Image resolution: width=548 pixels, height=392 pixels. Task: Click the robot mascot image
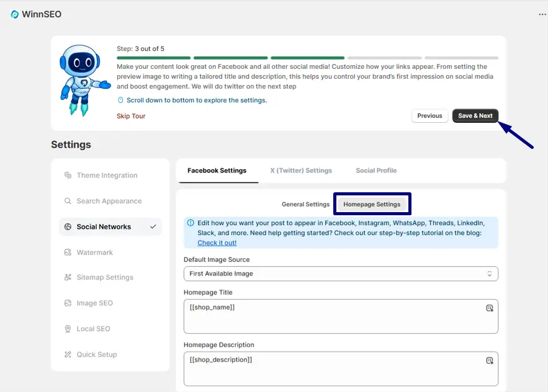click(84, 81)
